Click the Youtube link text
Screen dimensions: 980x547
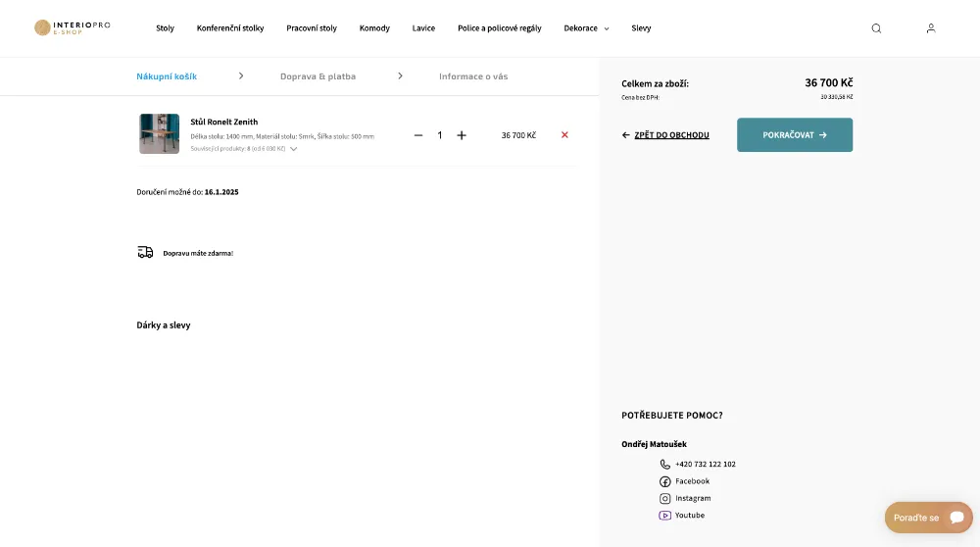pyautogui.click(x=689, y=515)
